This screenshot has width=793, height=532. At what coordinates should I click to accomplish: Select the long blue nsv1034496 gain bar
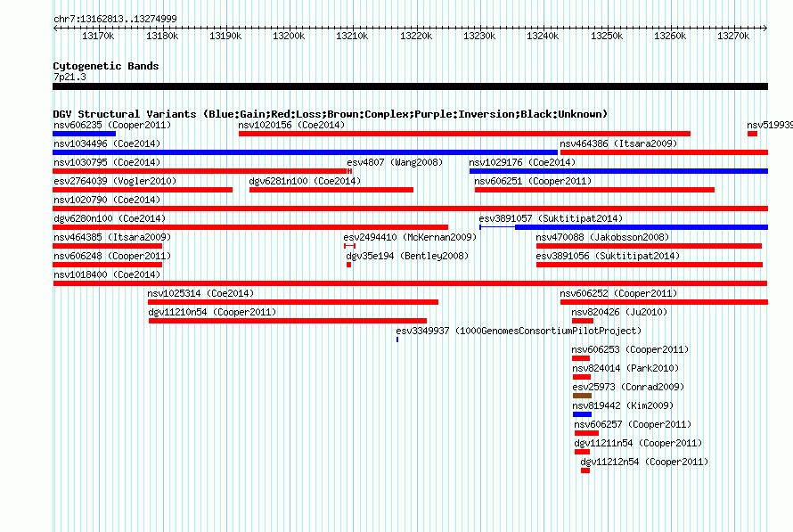pyautogui.click(x=305, y=152)
